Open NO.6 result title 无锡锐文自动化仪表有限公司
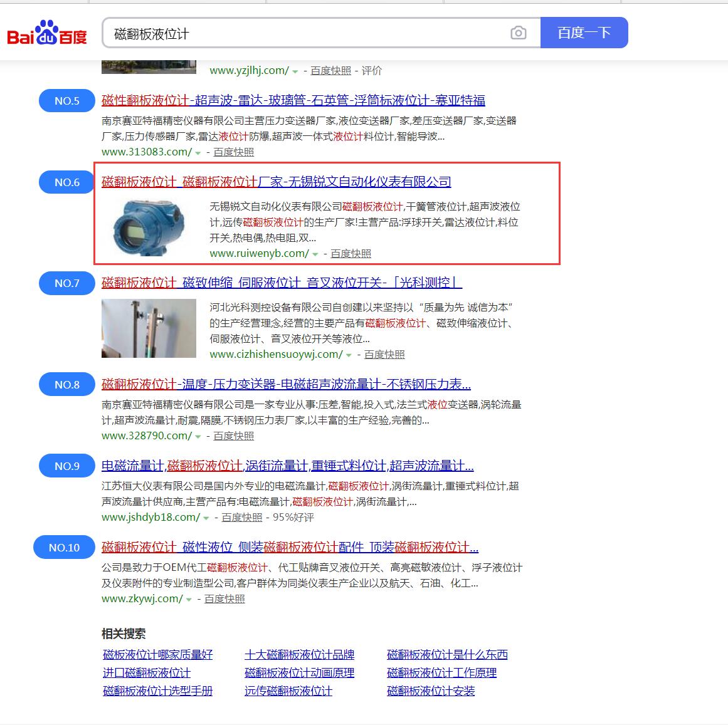The height and width of the screenshot is (725, 728). tap(277, 182)
